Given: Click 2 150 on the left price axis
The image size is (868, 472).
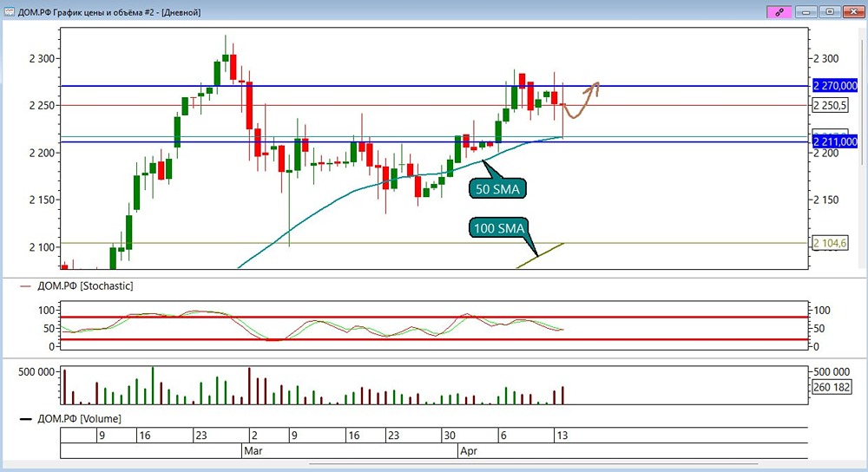Looking at the screenshot, I should [41, 200].
